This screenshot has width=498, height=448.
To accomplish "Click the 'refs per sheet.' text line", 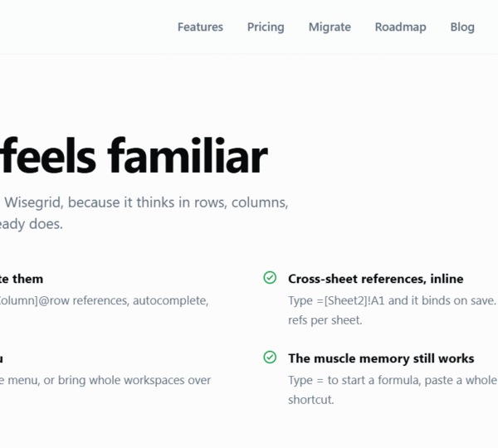I will (325, 320).
